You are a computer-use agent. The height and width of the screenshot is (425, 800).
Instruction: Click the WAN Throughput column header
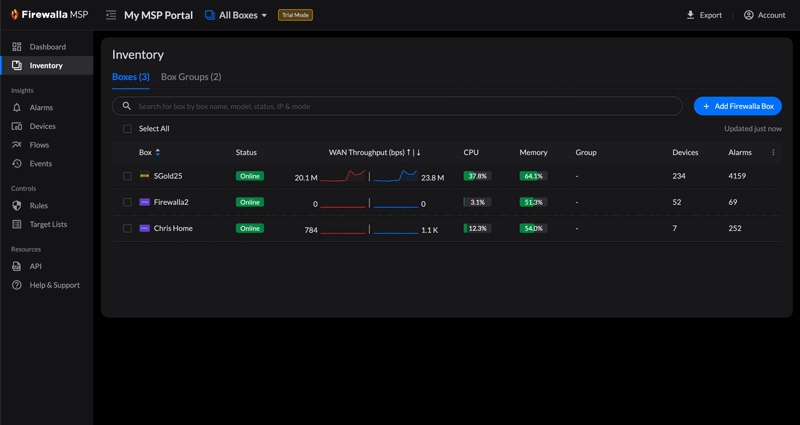tap(374, 153)
